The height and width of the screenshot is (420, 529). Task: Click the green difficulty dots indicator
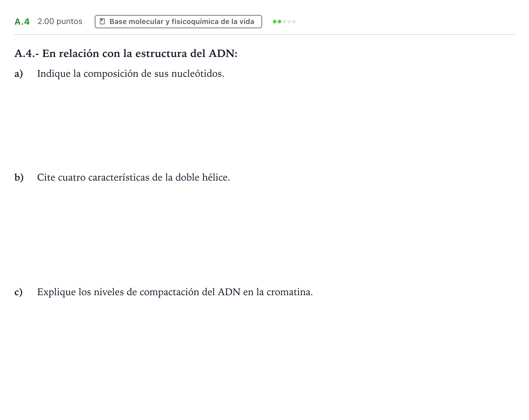tap(284, 22)
